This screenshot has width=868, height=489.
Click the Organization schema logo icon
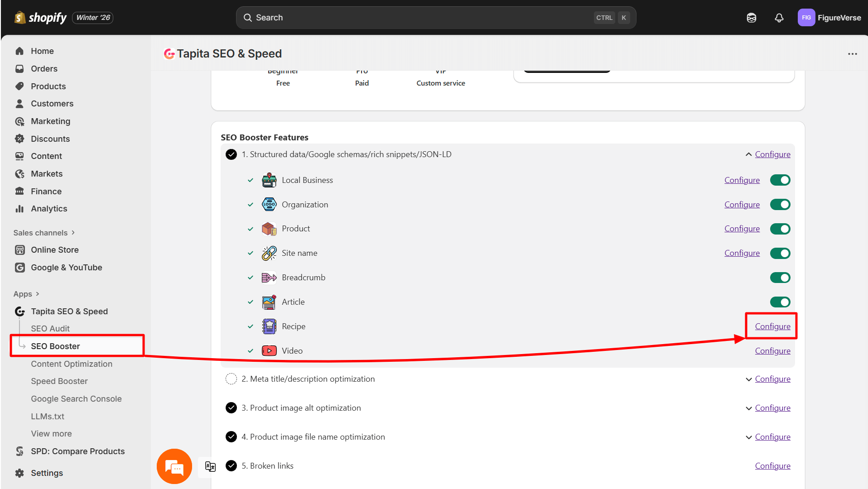(x=269, y=204)
